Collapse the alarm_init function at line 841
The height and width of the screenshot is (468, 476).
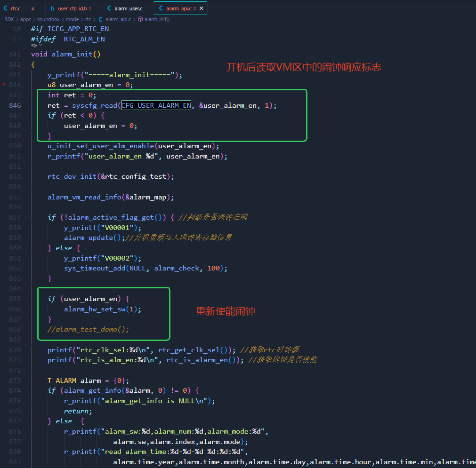point(27,54)
